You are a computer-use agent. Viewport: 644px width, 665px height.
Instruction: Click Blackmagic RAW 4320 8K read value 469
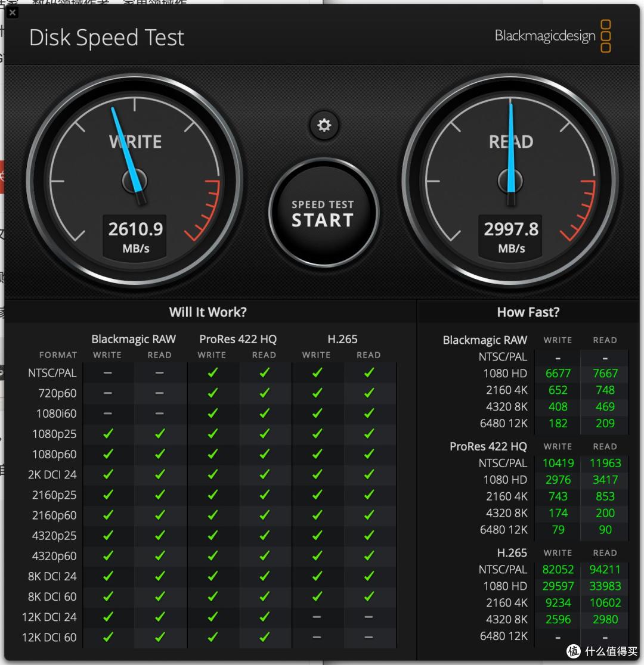pyautogui.click(x=605, y=407)
